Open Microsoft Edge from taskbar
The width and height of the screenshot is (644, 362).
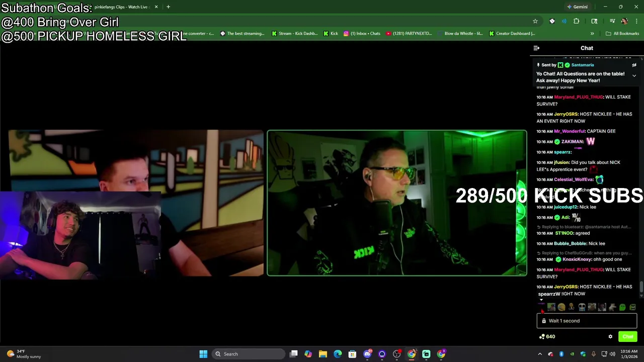338,354
